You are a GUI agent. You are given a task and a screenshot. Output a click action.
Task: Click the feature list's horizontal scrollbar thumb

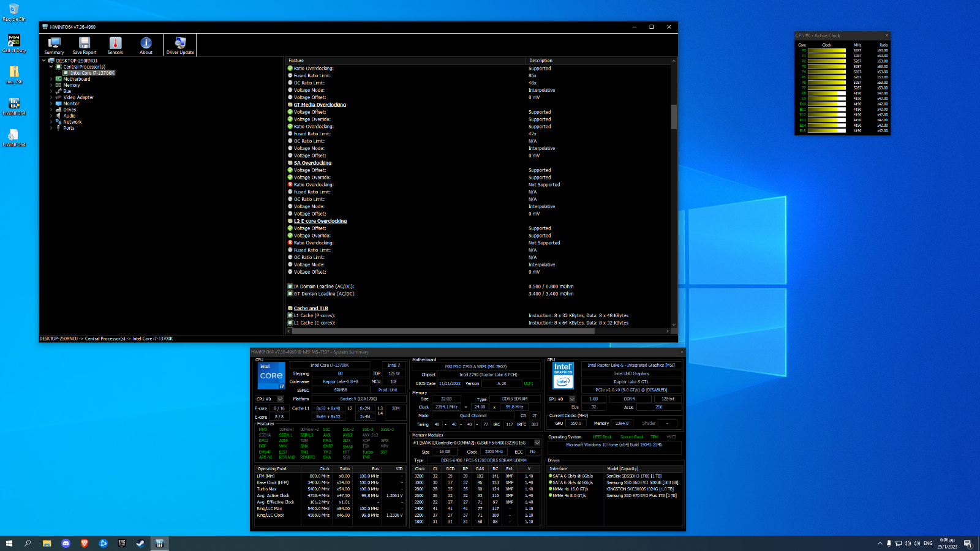point(444,331)
